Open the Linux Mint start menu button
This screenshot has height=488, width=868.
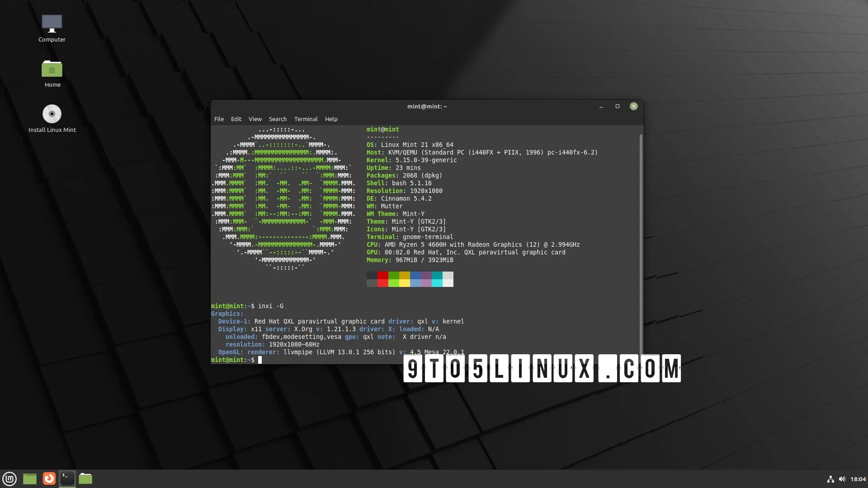(x=9, y=479)
